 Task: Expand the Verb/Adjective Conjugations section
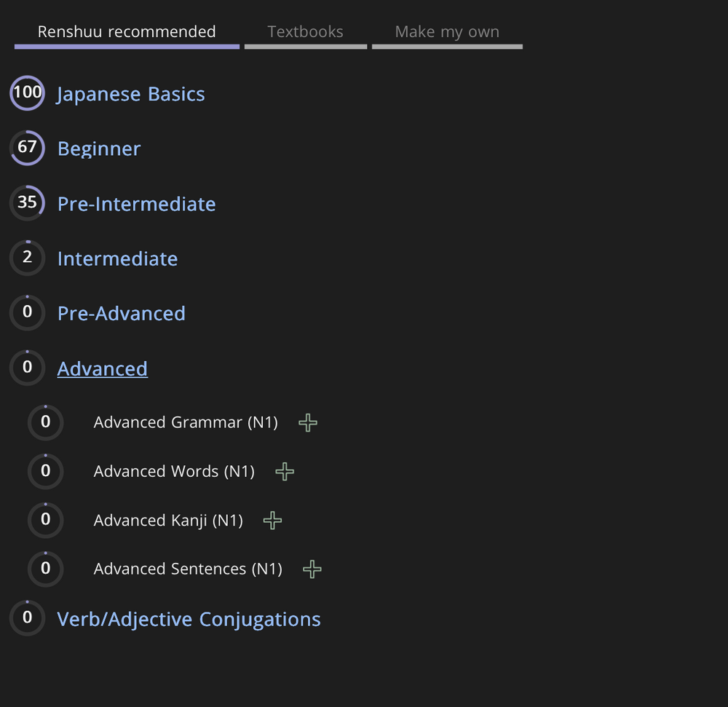[189, 619]
